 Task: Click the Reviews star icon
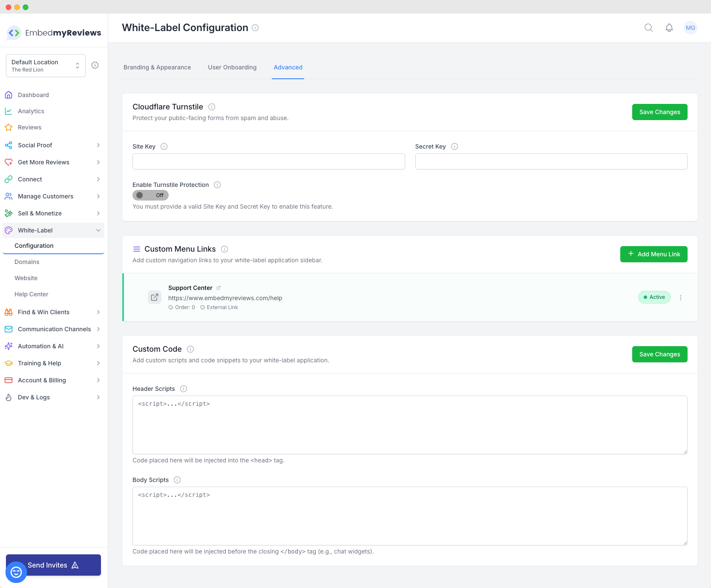(9, 127)
